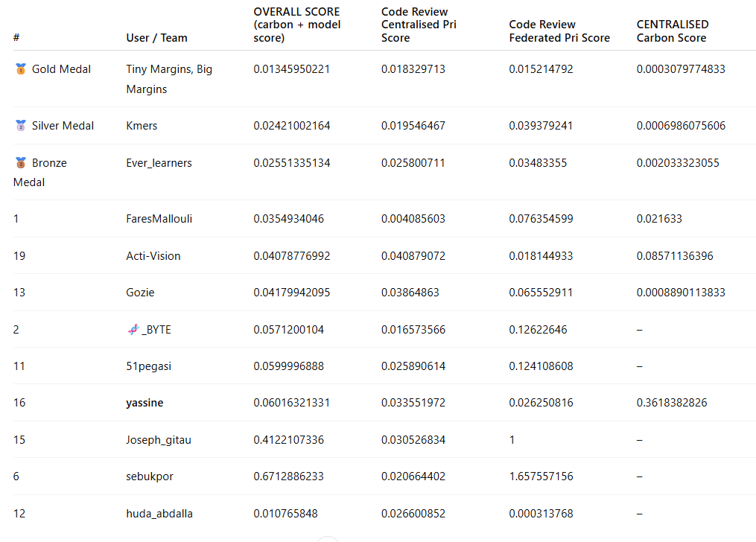This screenshot has width=756, height=542.
Task: Select the FaresMallouli user name
Action: coord(159,219)
